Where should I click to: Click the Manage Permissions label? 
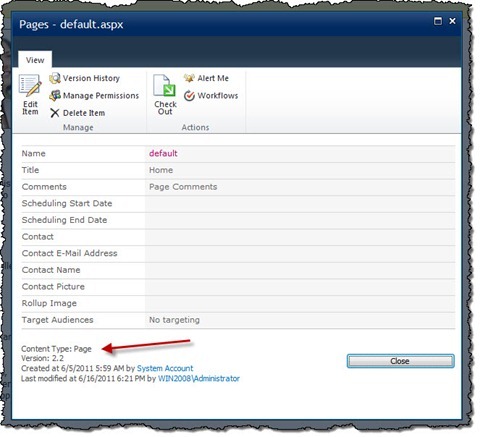[101, 96]
